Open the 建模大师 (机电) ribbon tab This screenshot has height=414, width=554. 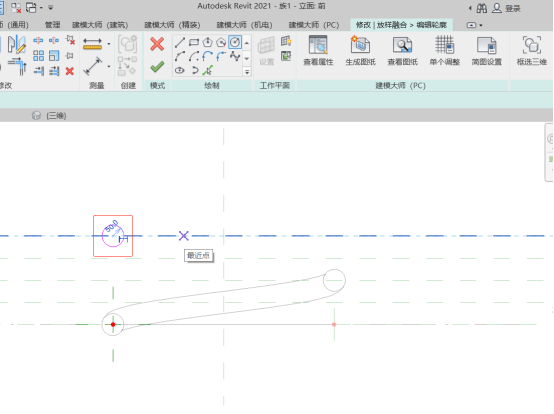click(244, 25)
